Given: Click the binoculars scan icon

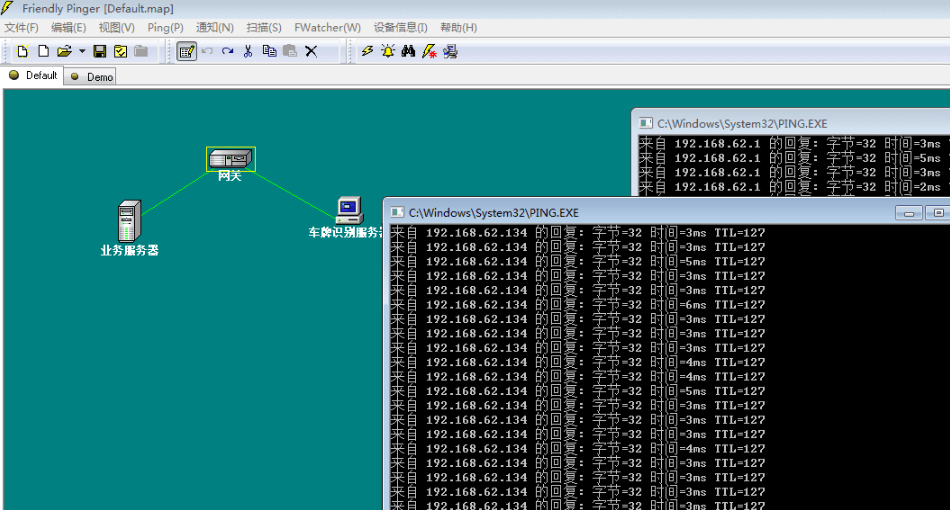Looking at the screenshot, I should pyautogui.click(x=408, y=51).
